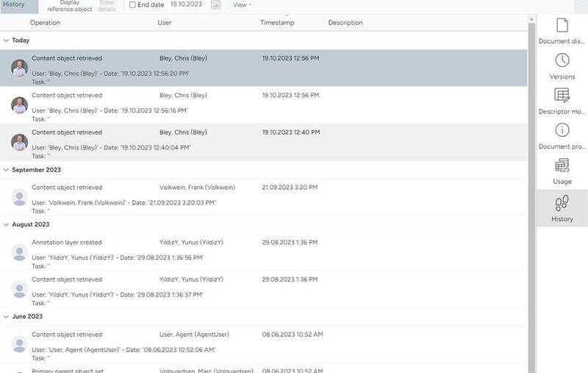The width and height of the screenshot is (588, 373).
Task: Switch to the History tab
Action: point(19,5)
